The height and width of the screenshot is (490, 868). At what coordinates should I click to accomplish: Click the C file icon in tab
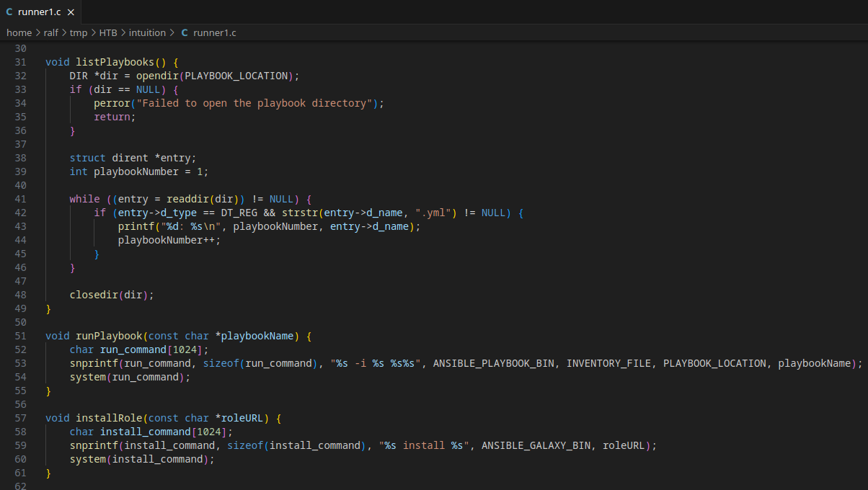pos(9,12)
